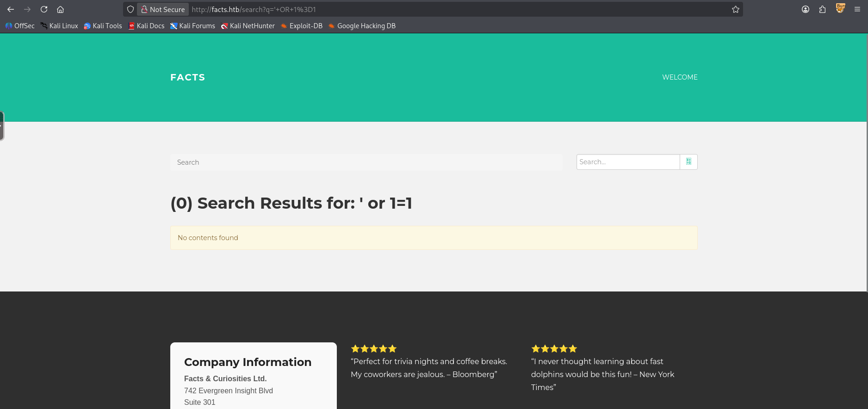Click the browser forward arrow
868x409 pixels.
(x=27, y=9)
